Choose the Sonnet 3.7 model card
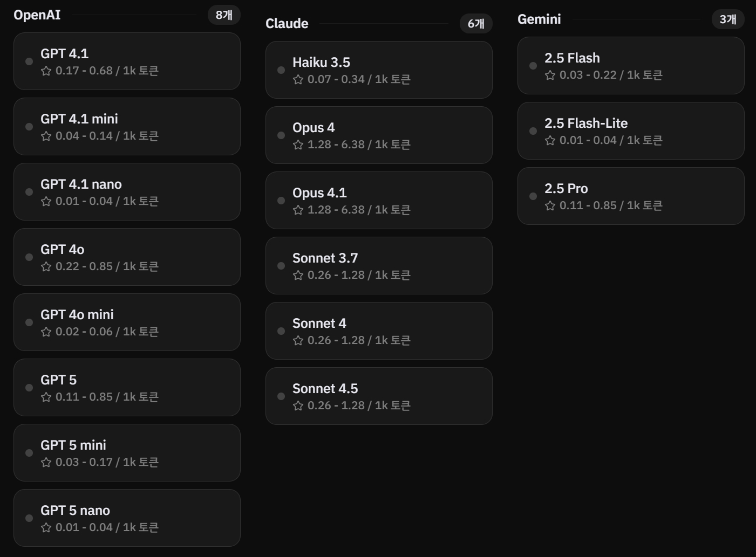 (379, 266)
